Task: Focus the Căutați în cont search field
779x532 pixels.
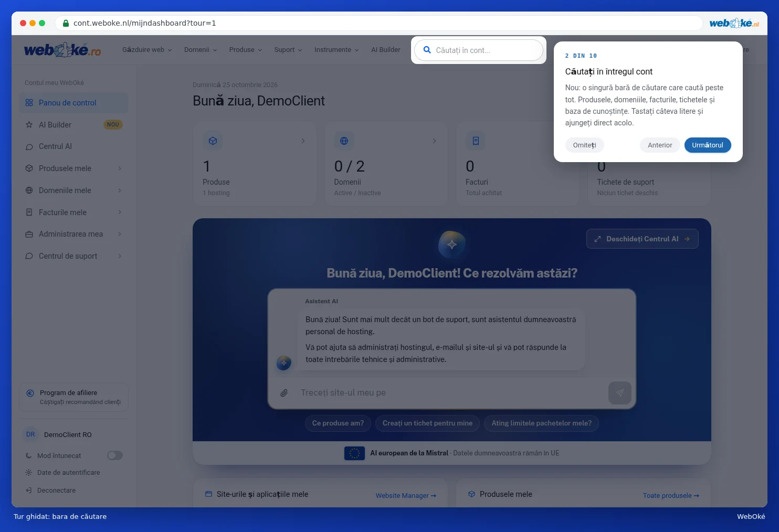Action: [479, 50]
